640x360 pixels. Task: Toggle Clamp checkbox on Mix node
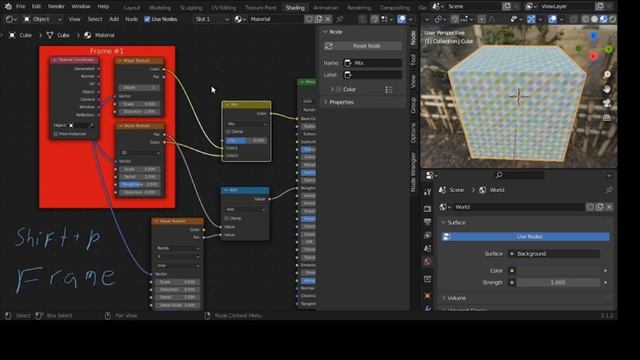[229, 132]
